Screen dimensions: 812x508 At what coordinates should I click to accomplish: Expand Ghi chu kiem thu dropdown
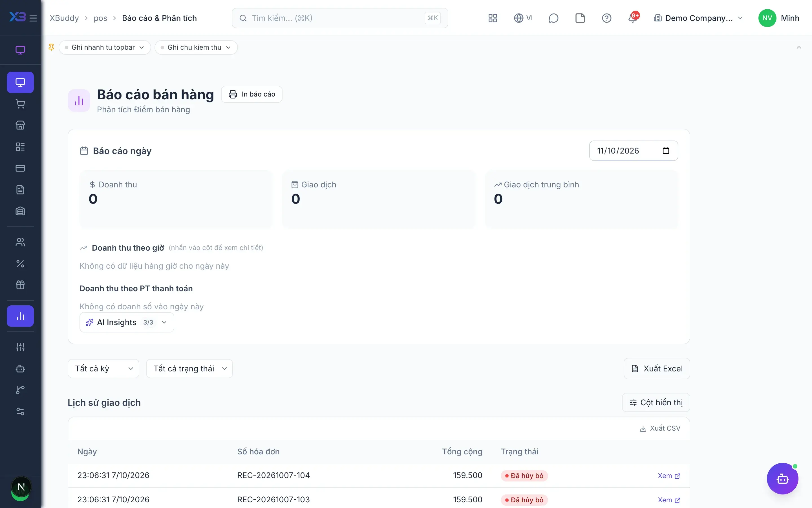pos(196,47)
